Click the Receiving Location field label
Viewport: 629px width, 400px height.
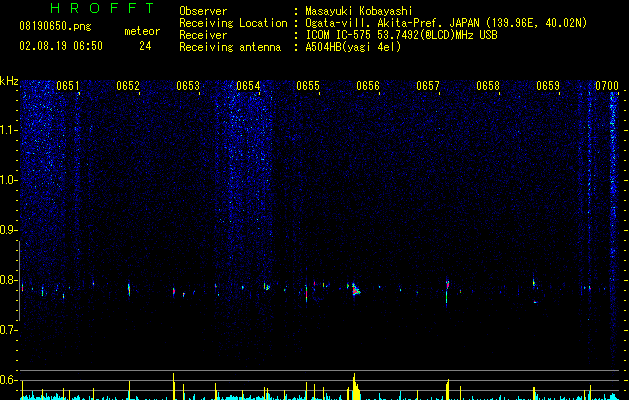pos(233,23)
